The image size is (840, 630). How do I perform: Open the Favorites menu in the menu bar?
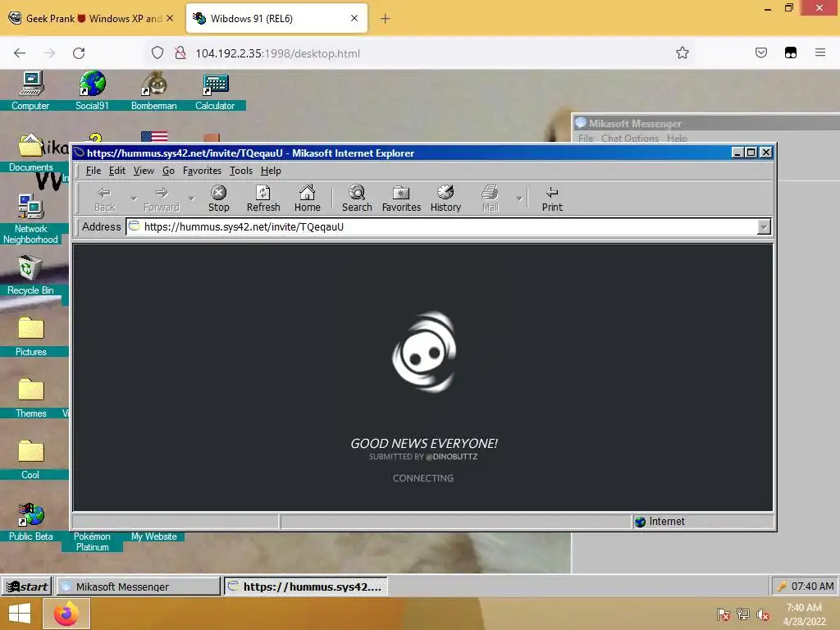[202, 171]
